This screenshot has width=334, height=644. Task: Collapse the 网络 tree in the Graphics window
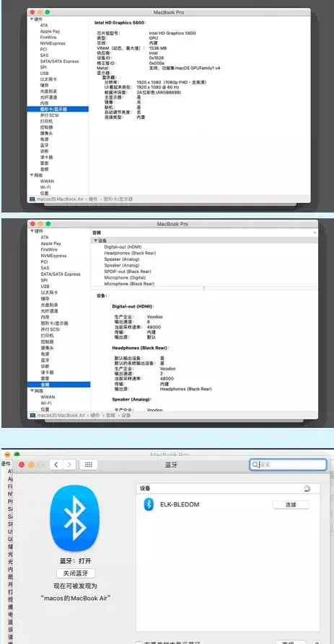pos(31,175)
